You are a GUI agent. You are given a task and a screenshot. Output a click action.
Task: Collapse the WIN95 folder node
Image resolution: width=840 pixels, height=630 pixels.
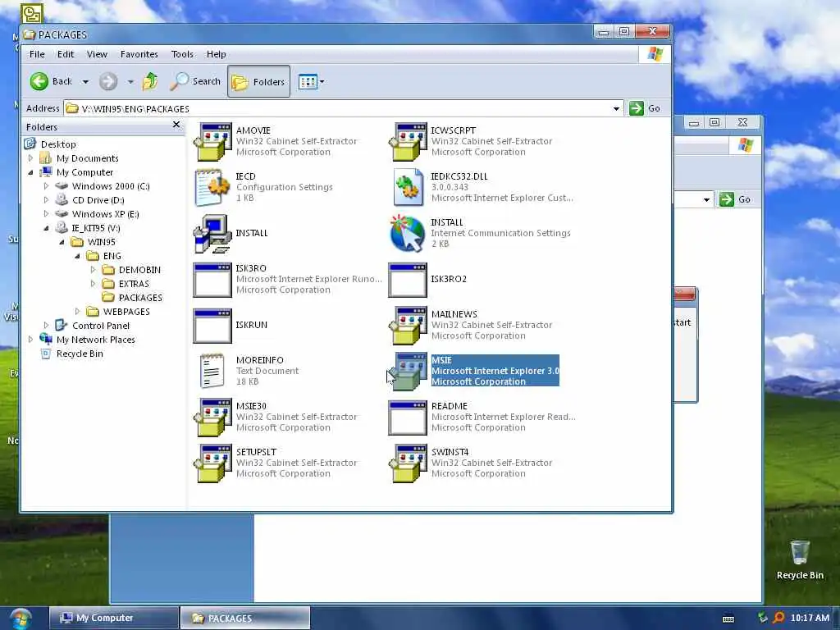(x=62, y=242)
